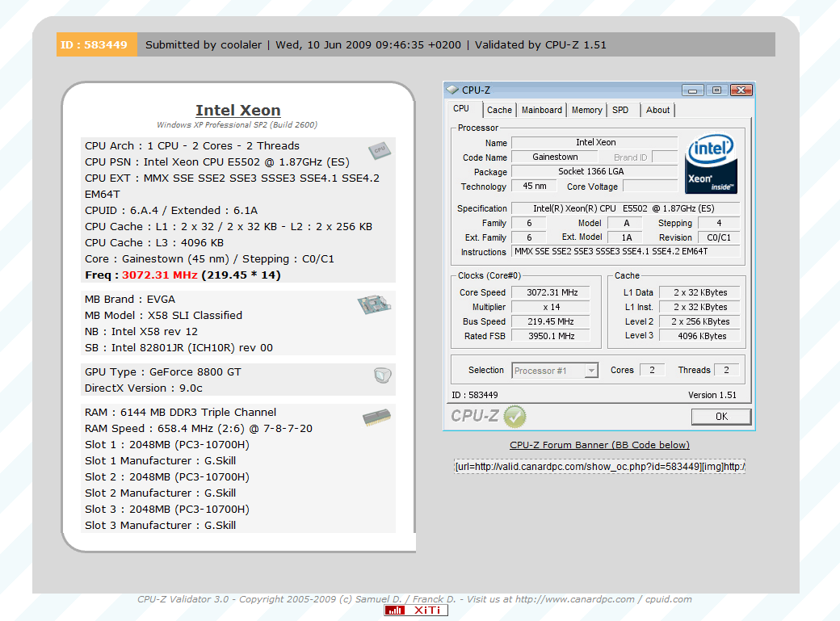
Task: Click the Multiplier value x 14
Action: click(551, 307)
